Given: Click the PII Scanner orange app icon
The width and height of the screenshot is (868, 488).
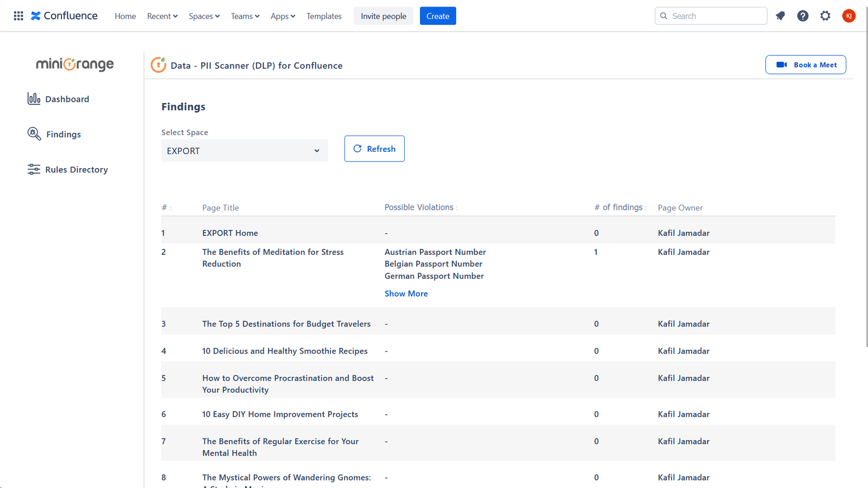Looking at the screenshot, I should (x=158, y=65).
